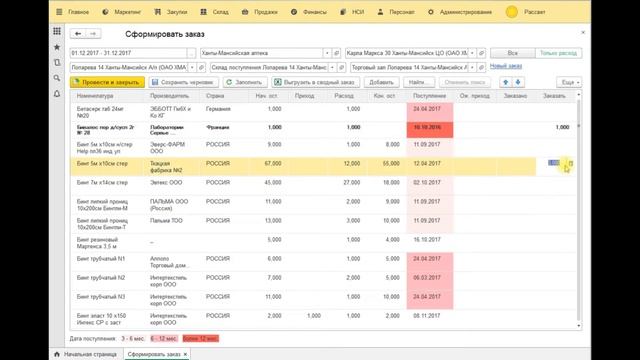Sort by Поступление column header
The image size is (640, 360).
[x=429, y=96]
